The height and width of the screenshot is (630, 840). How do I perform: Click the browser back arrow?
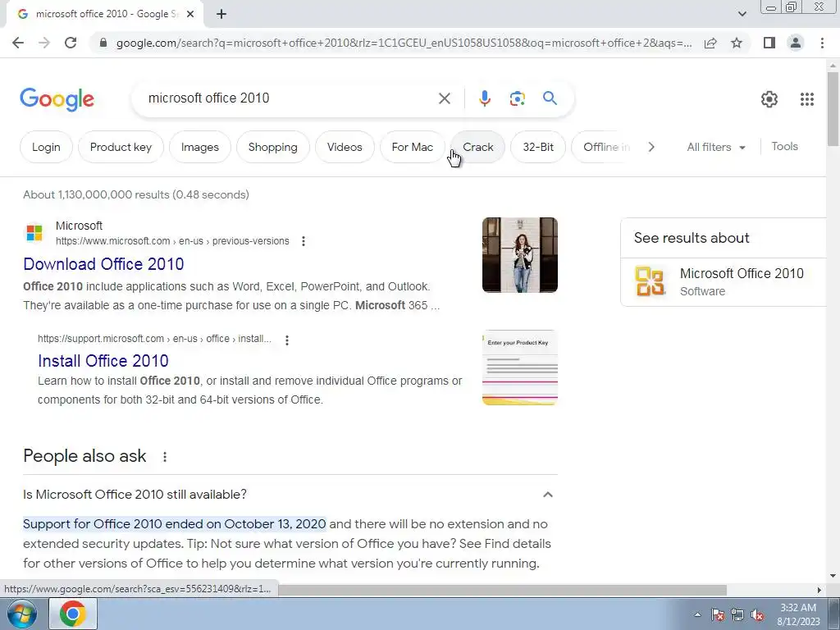click(18, 43)
